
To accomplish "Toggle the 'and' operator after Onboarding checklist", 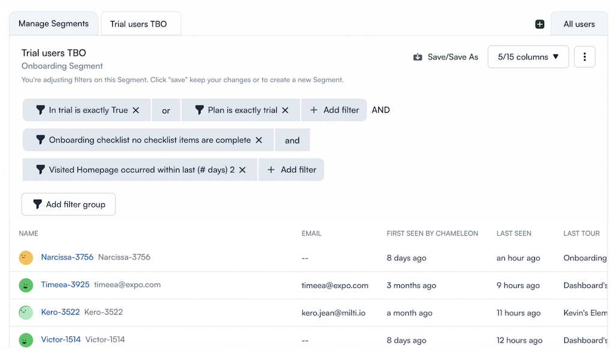I will click(292, 140).
